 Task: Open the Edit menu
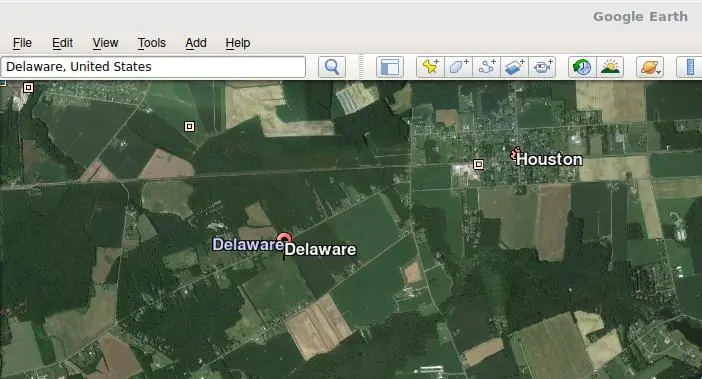pyautogui.click(x=62, y=43)
